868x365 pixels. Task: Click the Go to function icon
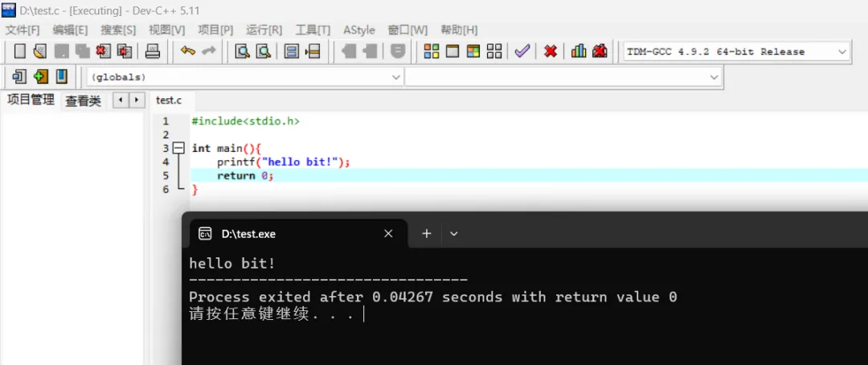(292, 51)
